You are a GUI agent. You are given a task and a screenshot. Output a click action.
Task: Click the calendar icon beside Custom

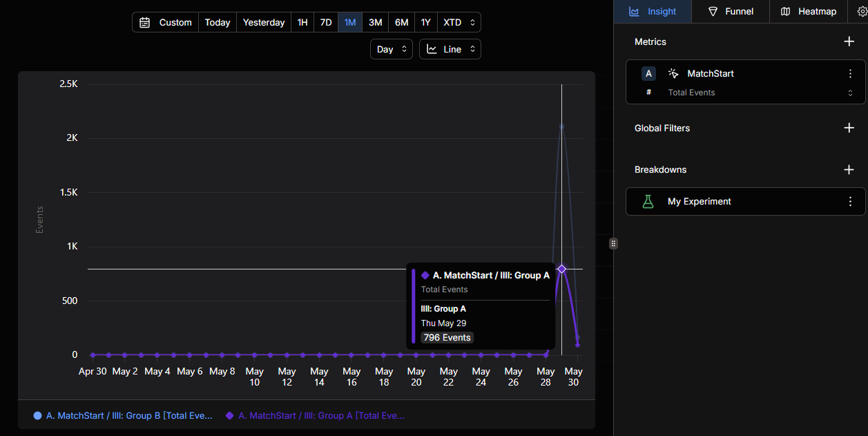pyautogui.click(x=144, y=22)
